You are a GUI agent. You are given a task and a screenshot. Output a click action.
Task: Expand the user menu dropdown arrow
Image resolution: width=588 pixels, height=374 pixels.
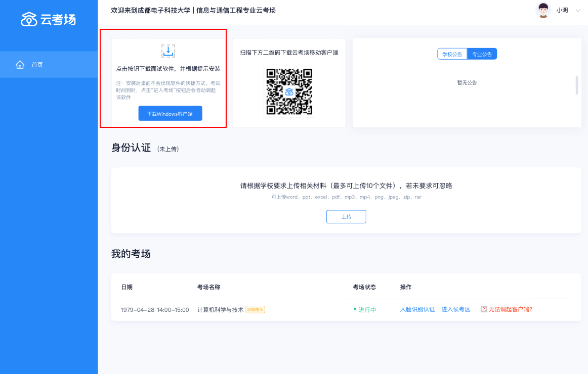click(578, 10)
